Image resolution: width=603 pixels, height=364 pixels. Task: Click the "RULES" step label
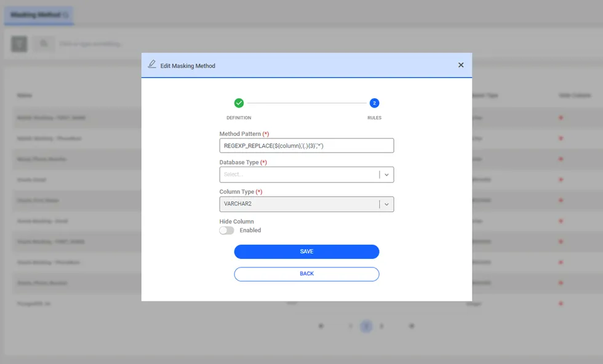[374, 117]
